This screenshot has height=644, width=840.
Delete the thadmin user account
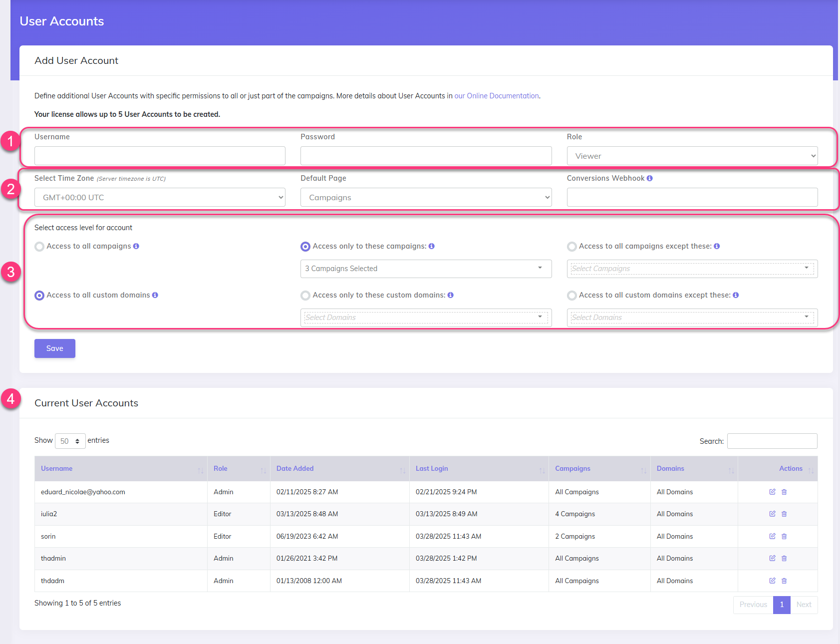point(784,558)
